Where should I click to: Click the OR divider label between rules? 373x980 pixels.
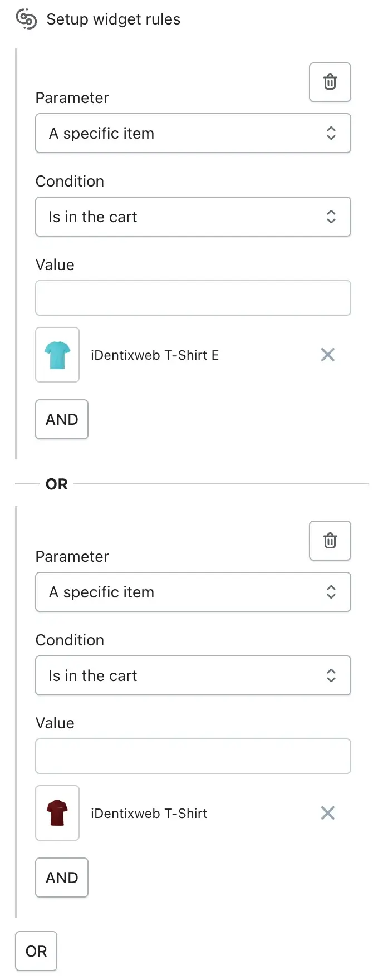coord(57,484)
